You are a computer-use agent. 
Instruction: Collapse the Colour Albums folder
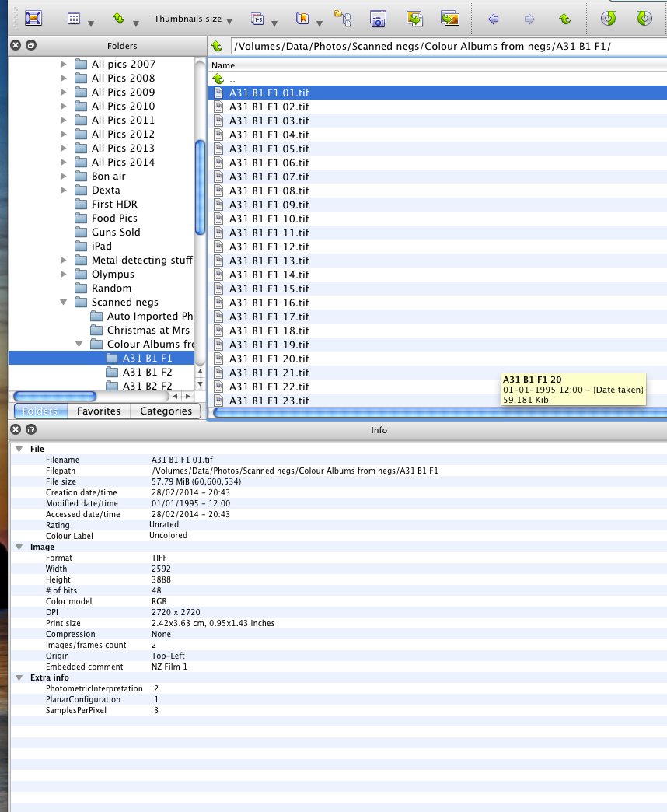tap(79, 344)
